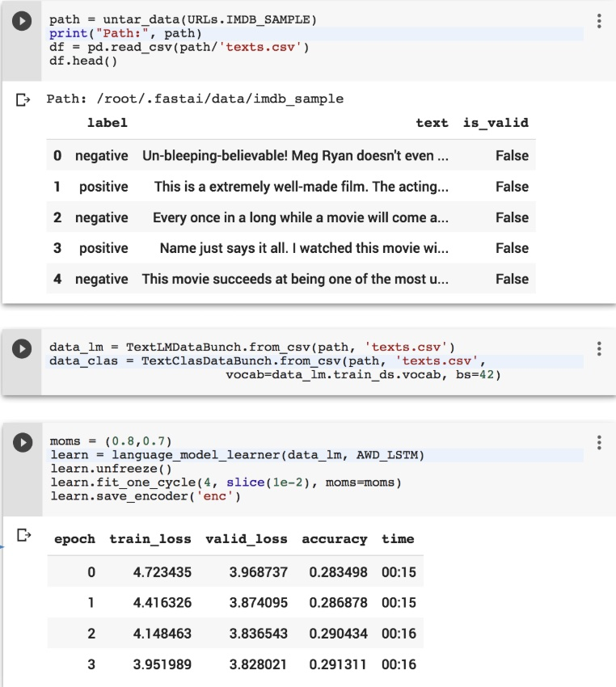The image size is (616, 687).
Task: Click output toggle icon beside Path output
Action: tap(23, 100)
